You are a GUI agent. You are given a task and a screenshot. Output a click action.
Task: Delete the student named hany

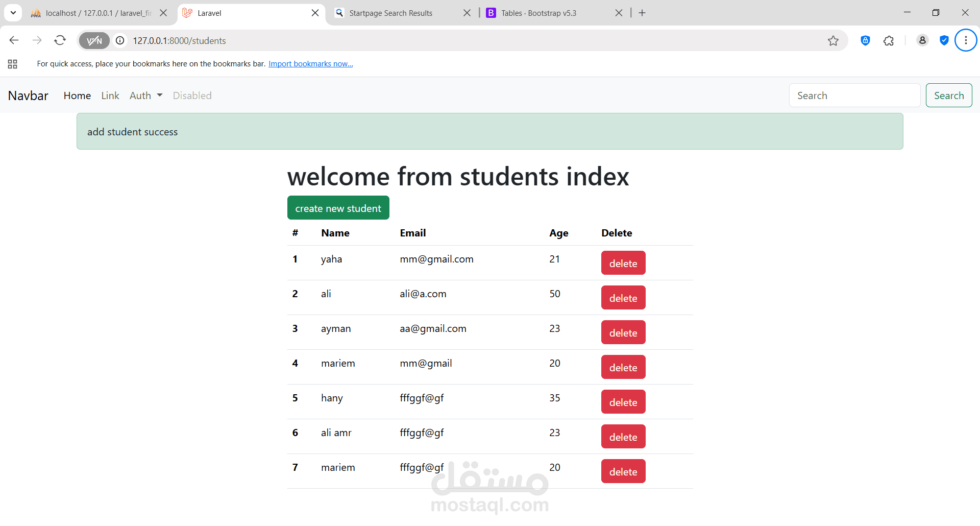point(623,402)
